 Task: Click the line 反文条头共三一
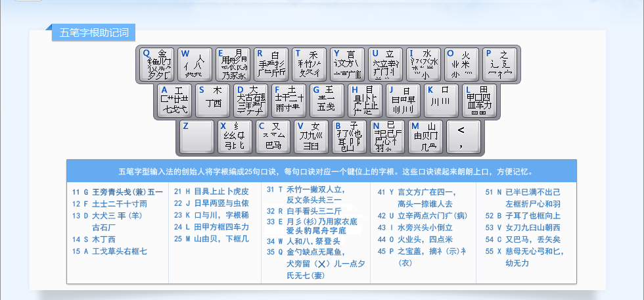pos(314,200)
